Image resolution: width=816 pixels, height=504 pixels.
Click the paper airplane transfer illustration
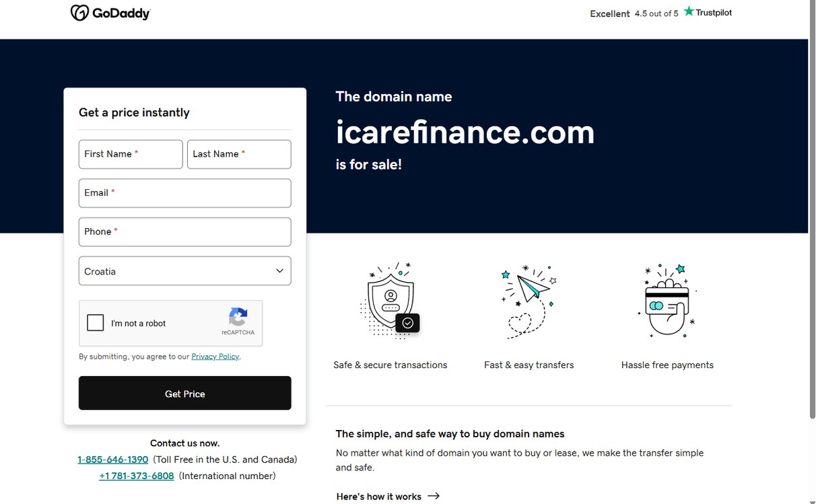click(x=529, y=301)
